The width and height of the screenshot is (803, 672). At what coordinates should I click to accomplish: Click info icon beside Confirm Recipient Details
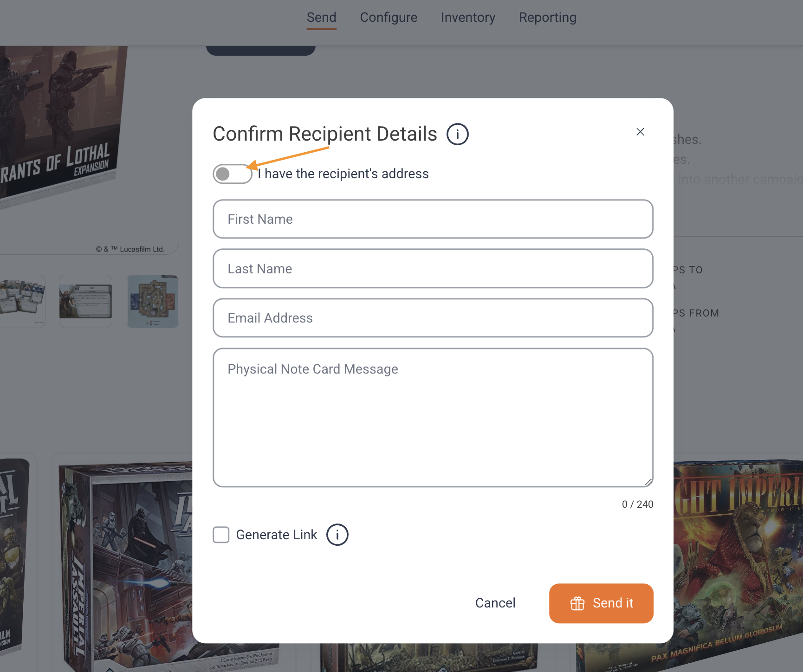pyautogui.click(x=457, y=134)
